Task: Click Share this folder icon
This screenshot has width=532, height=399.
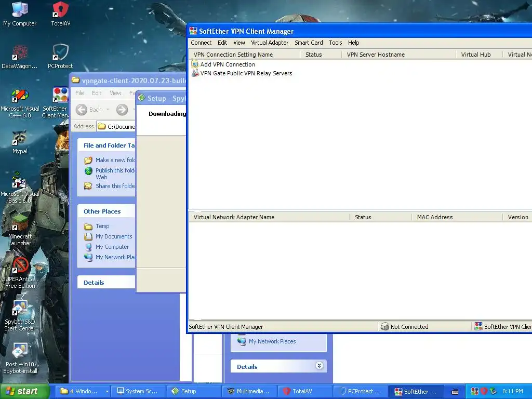Action: (x=88, y=186)
